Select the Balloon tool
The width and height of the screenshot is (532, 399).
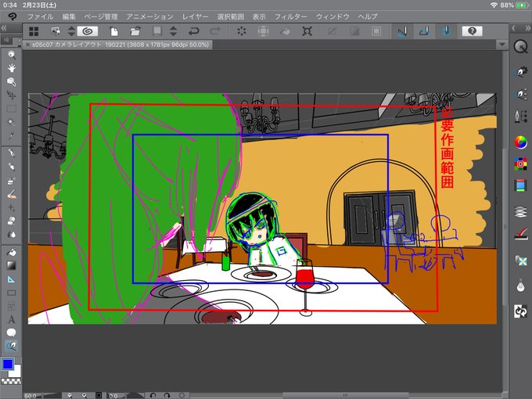11,332
